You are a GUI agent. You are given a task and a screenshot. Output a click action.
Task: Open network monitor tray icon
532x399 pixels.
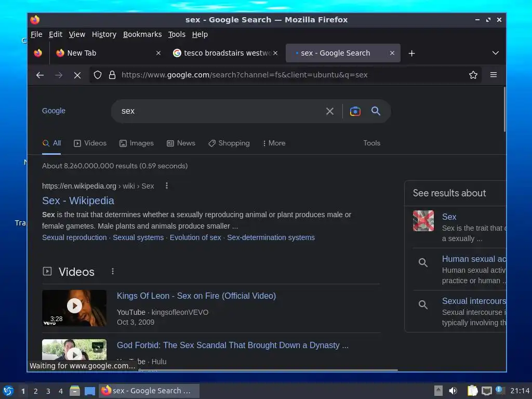tap(486, 391)
